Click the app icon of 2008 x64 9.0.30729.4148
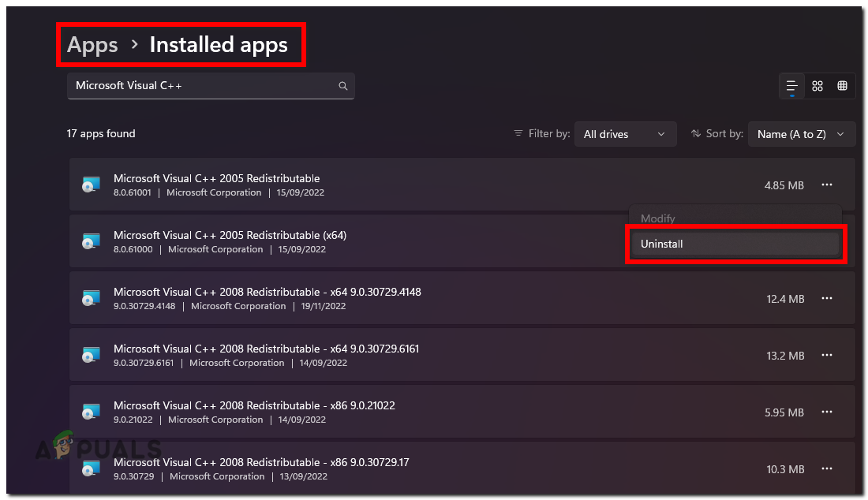Screen dimensions: 868x500 [91, 299]
